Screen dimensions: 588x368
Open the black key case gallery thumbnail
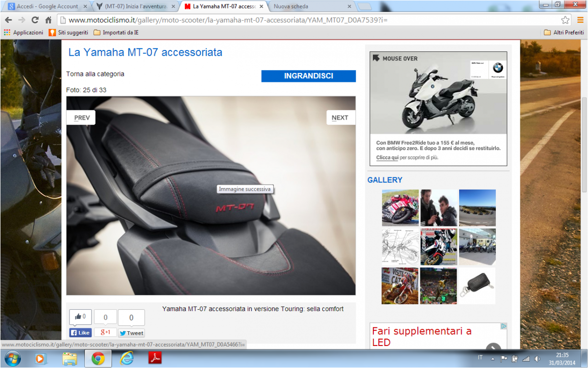(x=477, y=286)
